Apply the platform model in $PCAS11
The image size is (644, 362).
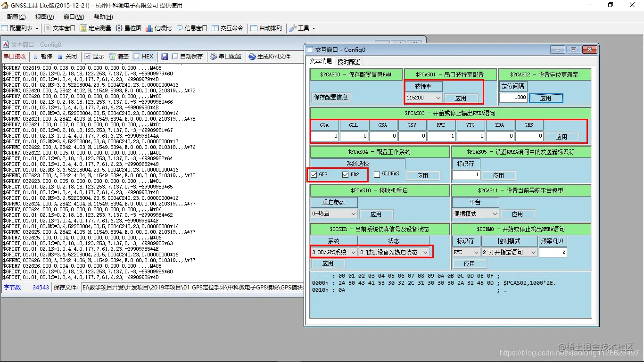pyautogui.click(x=517, y=214)
